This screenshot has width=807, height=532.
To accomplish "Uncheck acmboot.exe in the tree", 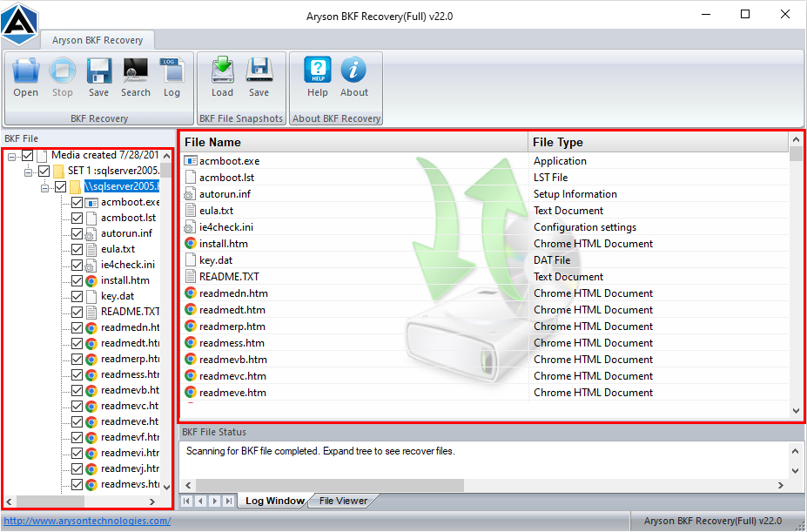I will pyautogui.click(x=77, y=202).
